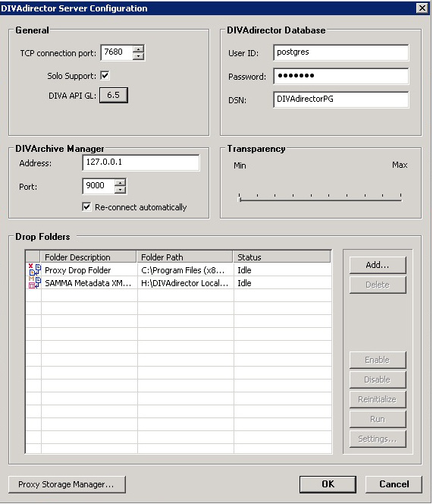Screen dimensions: 433x504
Task: Click the Port field showing 9000
Action: pyautogui.click(x=99, y=186)
